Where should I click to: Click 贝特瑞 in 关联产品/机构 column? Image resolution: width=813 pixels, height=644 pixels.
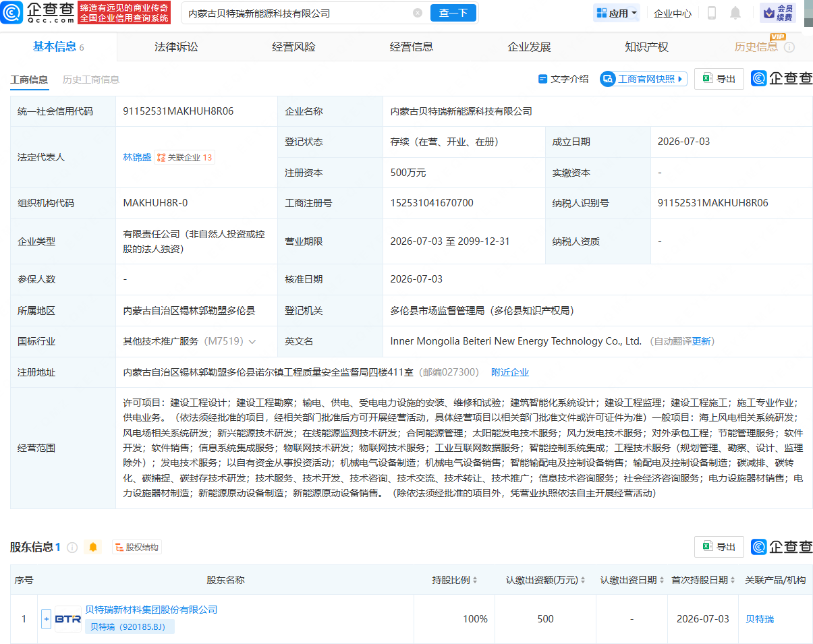pyautogui.click(x=760, y=619)
